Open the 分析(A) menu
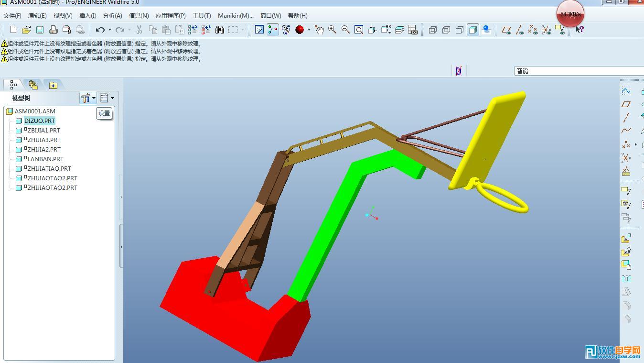Screen dimensions: 644x363 tap(112, 16)
